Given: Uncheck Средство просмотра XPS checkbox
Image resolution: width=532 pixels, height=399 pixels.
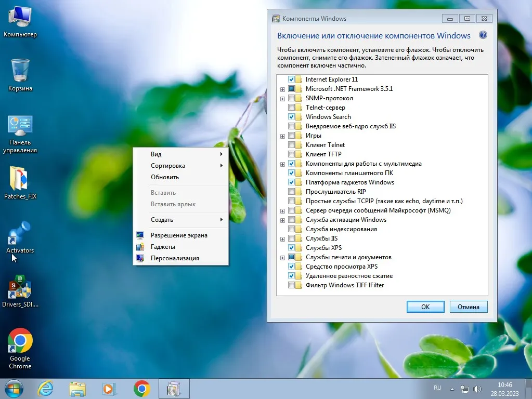Looking at the screenshot, I should (291, 267).
